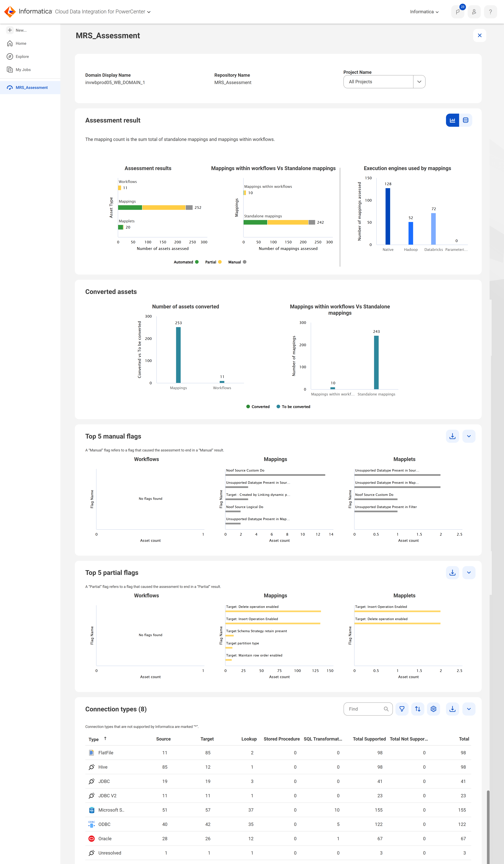Download the Top 5 partial flags data
504x864 pixels.
[x=452, y=573]
